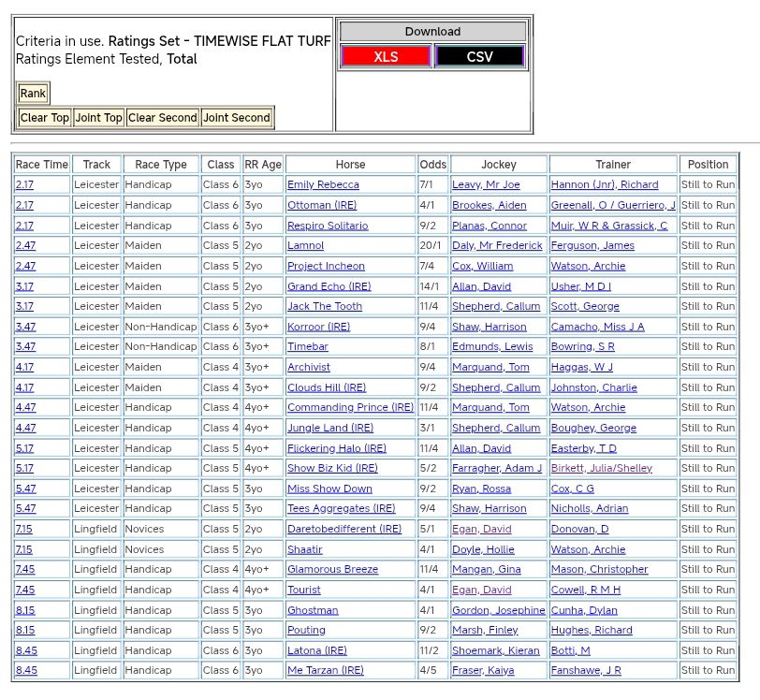Select the Clear Top filter
Viewport: 760px width, 700px height.
pyautogui.click(x=45, y=118)
